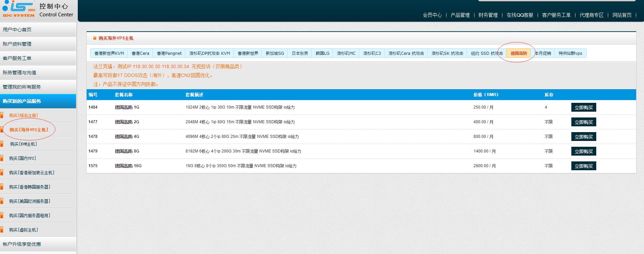Click 立即购买 for 德国高防 4G
The height and width of the screenshot is (254, 644).
coord(584,137)
